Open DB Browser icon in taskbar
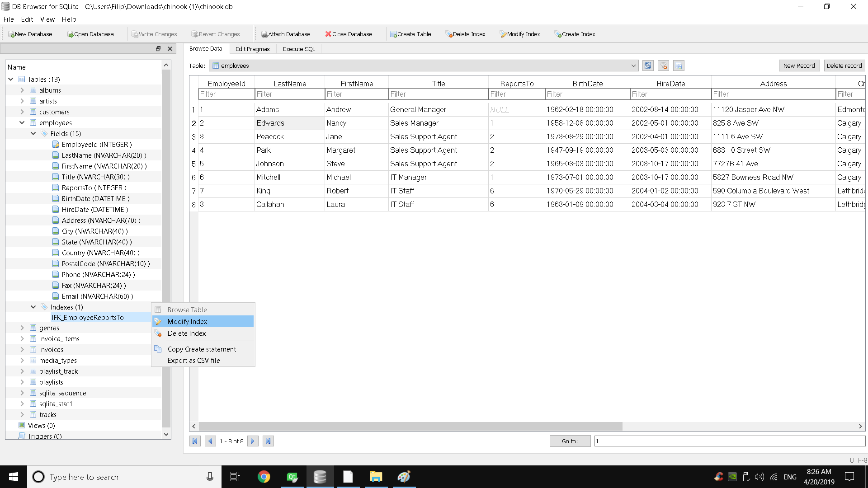 click(x=320, y=477)
